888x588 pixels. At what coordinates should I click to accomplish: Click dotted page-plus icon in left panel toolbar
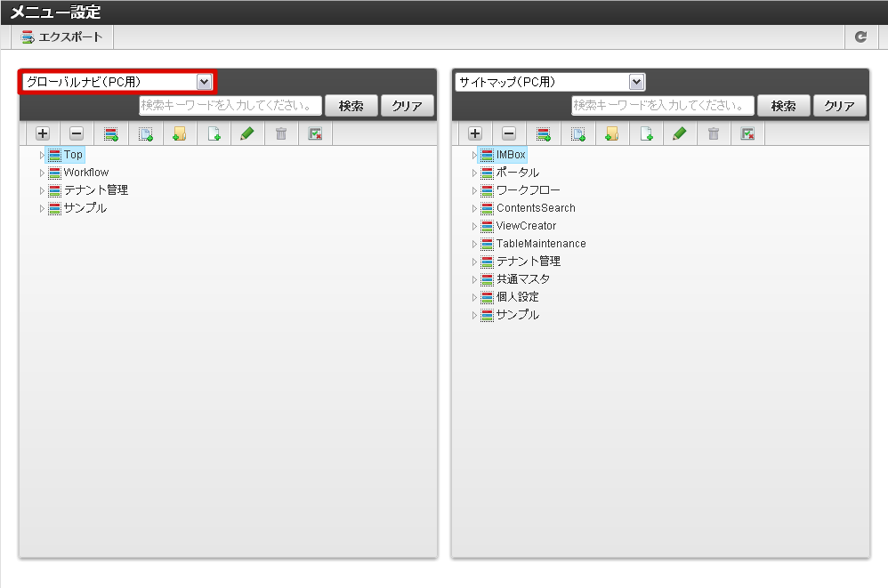click(x=146, y=133)
